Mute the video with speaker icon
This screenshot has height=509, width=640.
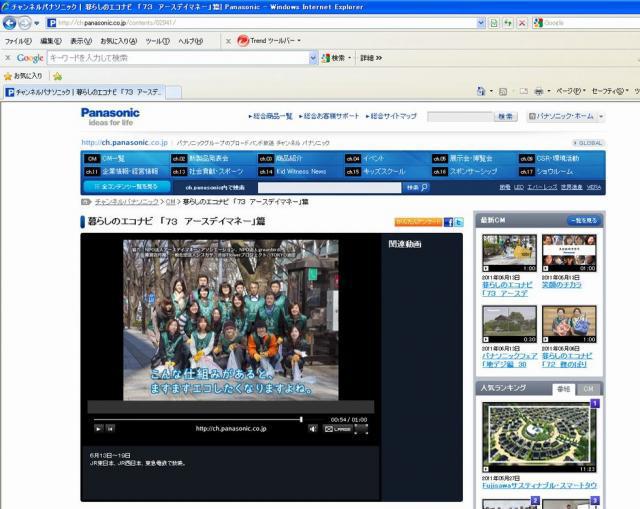(313, 428)
